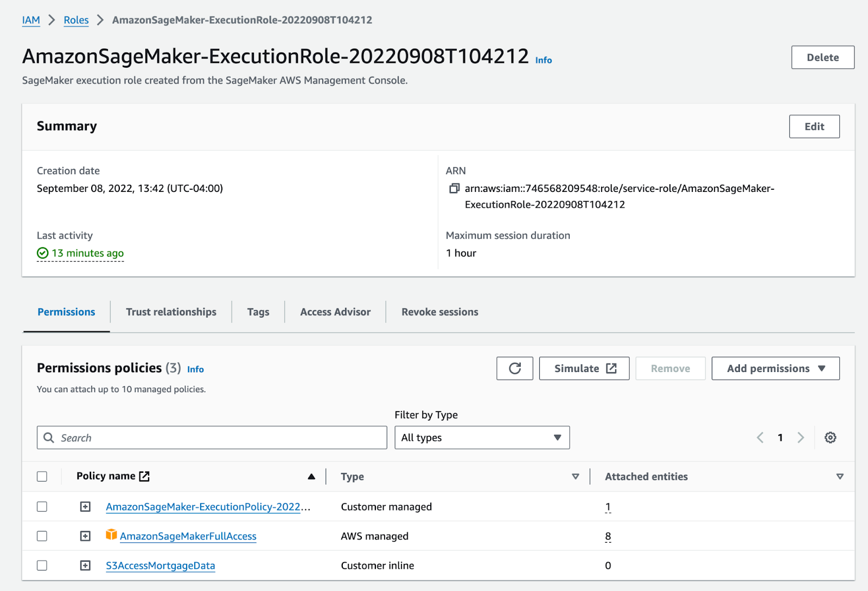Sort policies by the Type column arrow

click(x=576, y=477)
